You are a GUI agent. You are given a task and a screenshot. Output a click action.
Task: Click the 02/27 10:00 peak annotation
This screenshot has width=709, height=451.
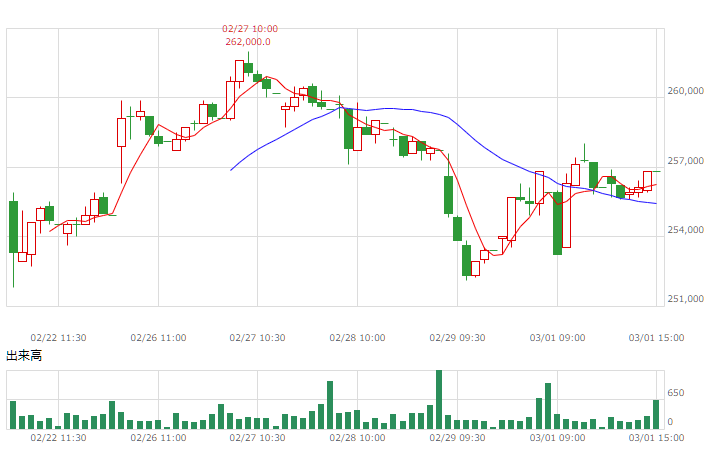(250, 29)
